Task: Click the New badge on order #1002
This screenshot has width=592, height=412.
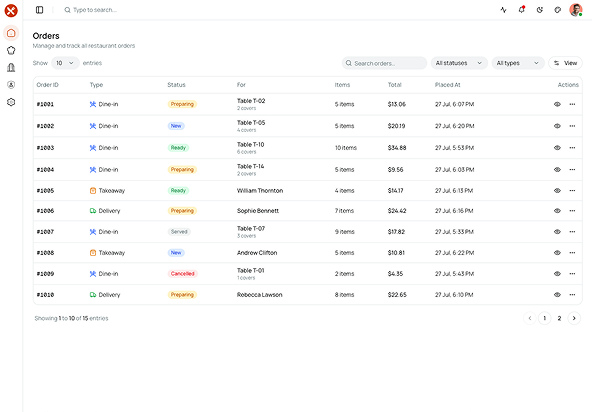Action: [x=176, y=126]
